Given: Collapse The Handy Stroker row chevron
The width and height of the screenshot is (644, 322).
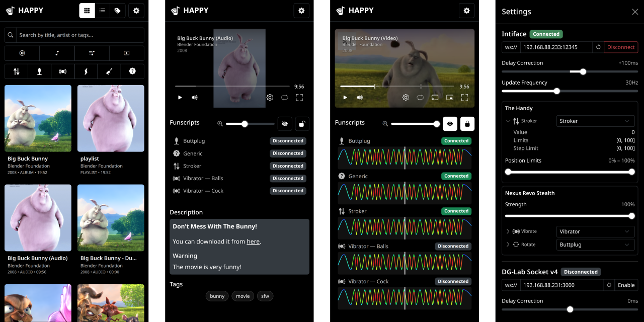Looking at the screenshot, I should click(509, 121).
